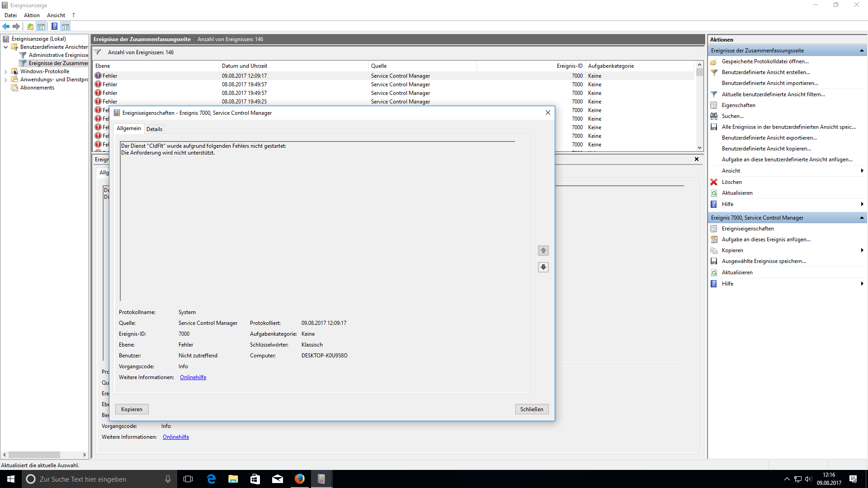The image size is (868, 488).
Task: Expand the Windows-Protokolle tree node
Action: 5,71
